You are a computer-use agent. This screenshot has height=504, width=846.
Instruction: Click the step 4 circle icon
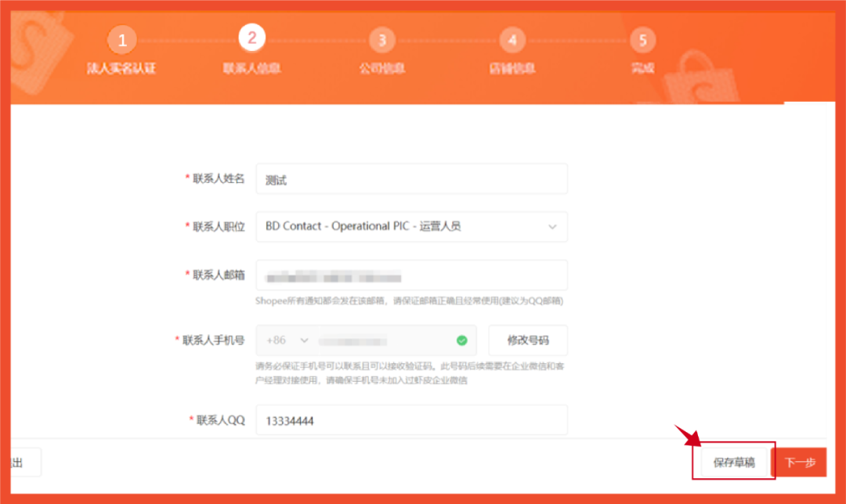512,39
